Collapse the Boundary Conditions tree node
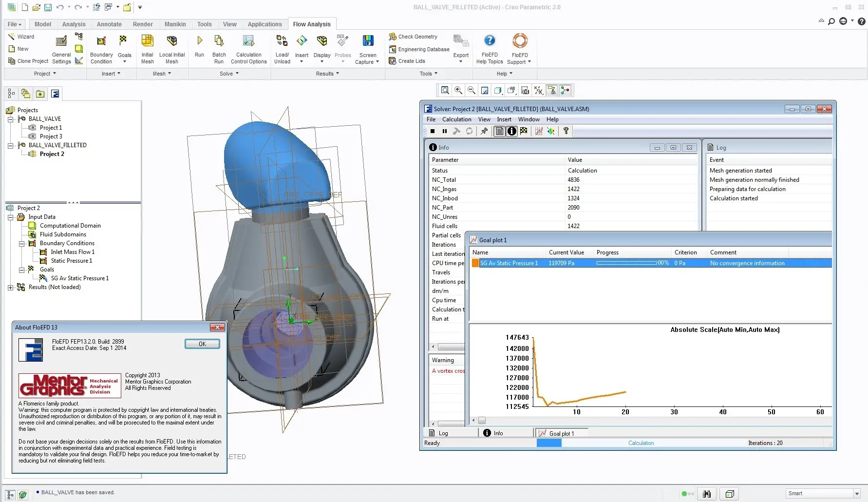This screenshot has height=502, width=868. click(21, 243)
